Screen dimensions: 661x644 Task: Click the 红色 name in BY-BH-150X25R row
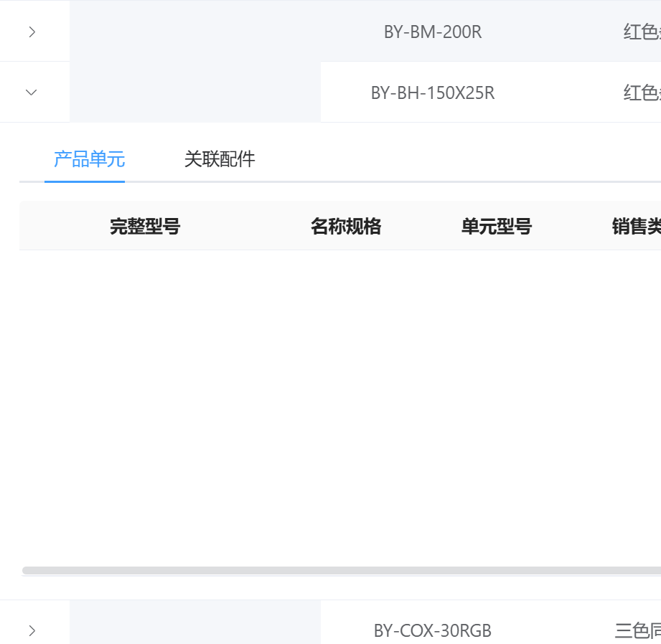point(641,93)
